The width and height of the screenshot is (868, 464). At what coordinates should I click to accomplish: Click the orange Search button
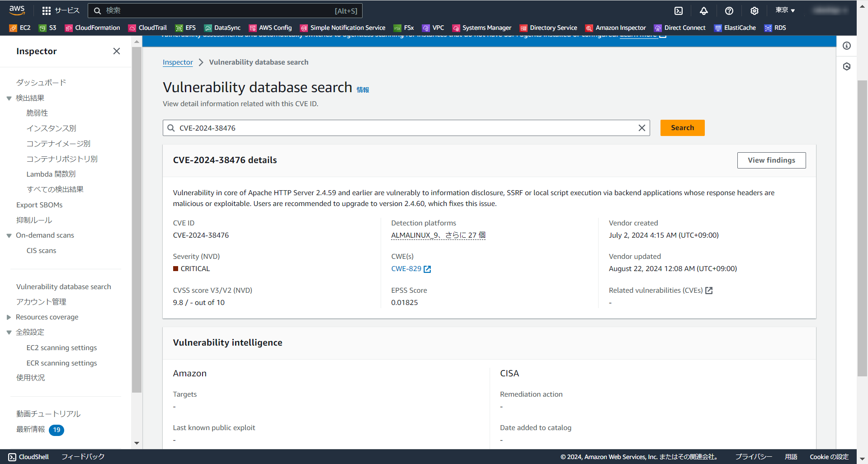[682, 128]
